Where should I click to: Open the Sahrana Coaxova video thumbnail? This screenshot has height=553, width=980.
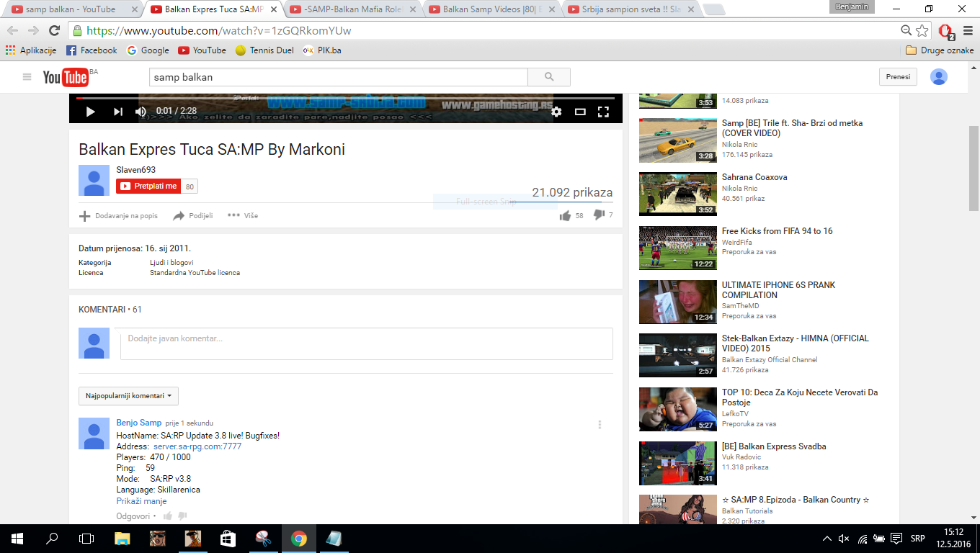click(x=677, y=194)
